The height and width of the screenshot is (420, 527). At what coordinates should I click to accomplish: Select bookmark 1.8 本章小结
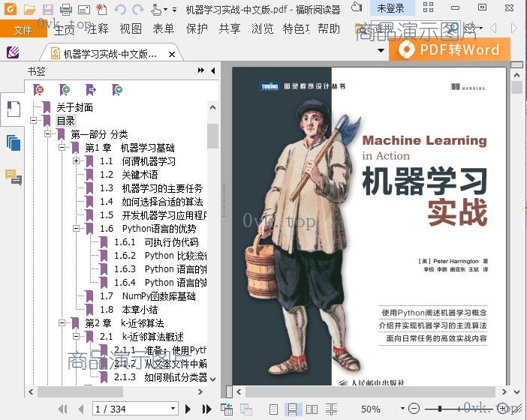click(128, 310)
